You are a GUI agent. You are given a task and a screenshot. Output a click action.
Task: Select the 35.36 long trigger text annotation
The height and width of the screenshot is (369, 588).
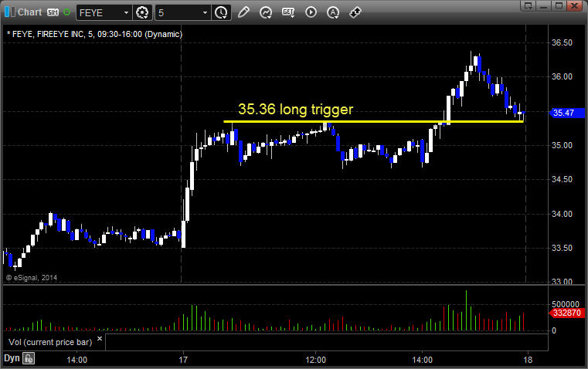pyautogui.click(x=295, y=110)
